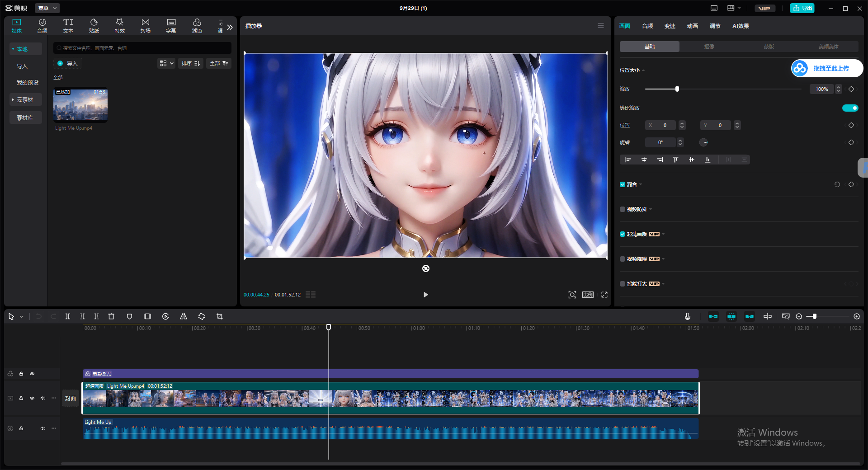The height and width of the screenshot is (470, 868).
Task: Click the 导入 import button
Action: 67,63
